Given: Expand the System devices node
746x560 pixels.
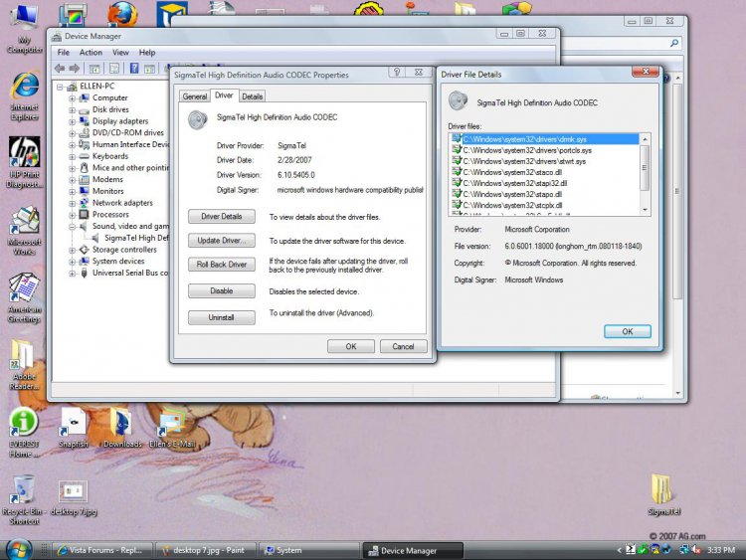Looking at the screenshot, I should pyautogui.click(x=72, y=262).
